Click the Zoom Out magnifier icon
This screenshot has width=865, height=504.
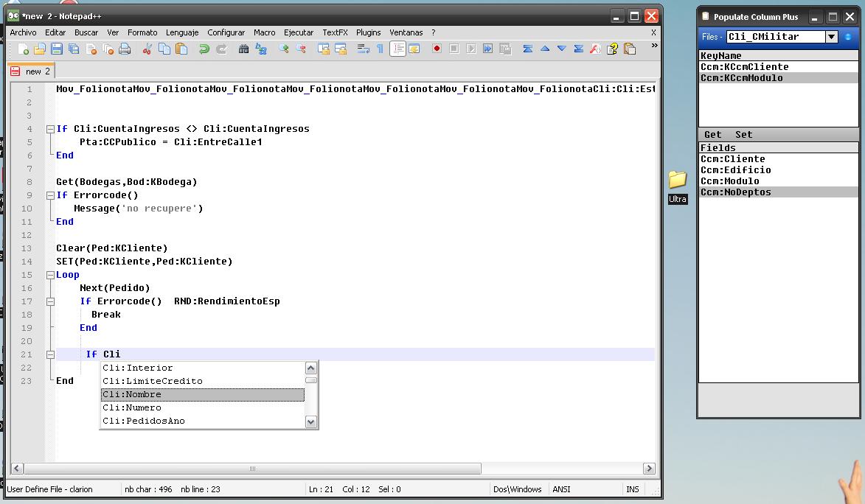click(x=301, y=49)
